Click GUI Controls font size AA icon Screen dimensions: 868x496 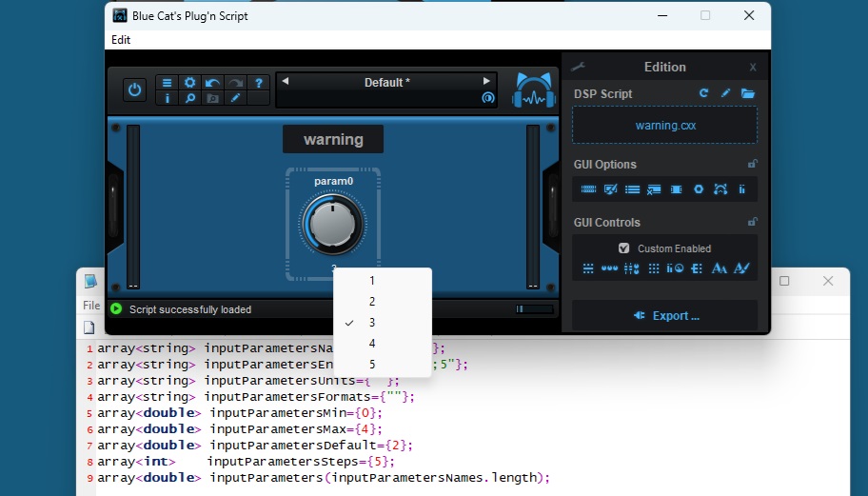[x=720, y=268]
